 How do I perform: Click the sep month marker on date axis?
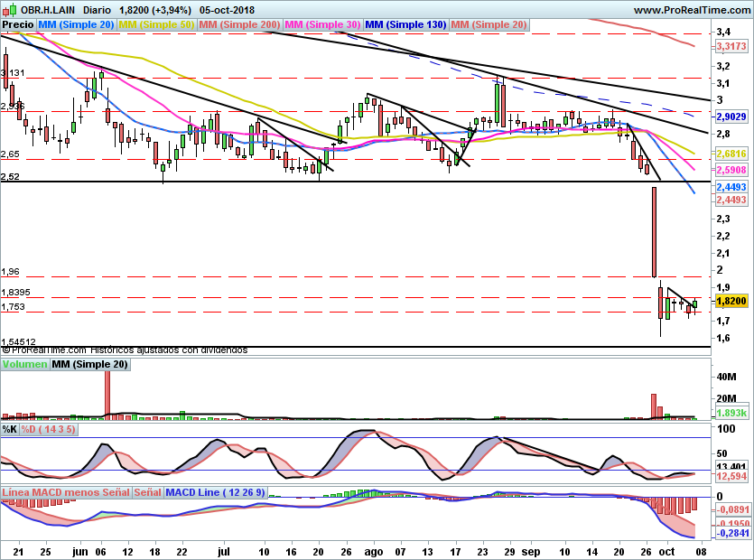click(531, 552)
